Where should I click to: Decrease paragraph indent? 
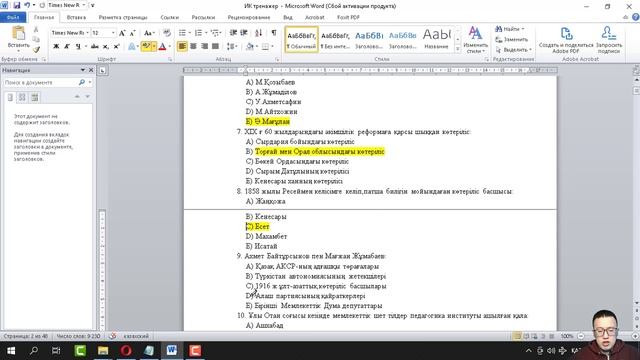coord(233,33)
